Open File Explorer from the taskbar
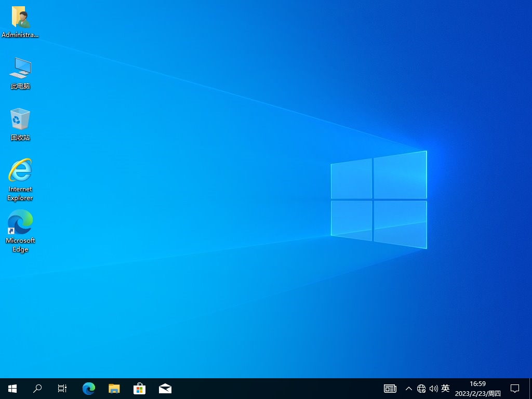This screenshot has width=532, height=399. click(x=114, y=389)
